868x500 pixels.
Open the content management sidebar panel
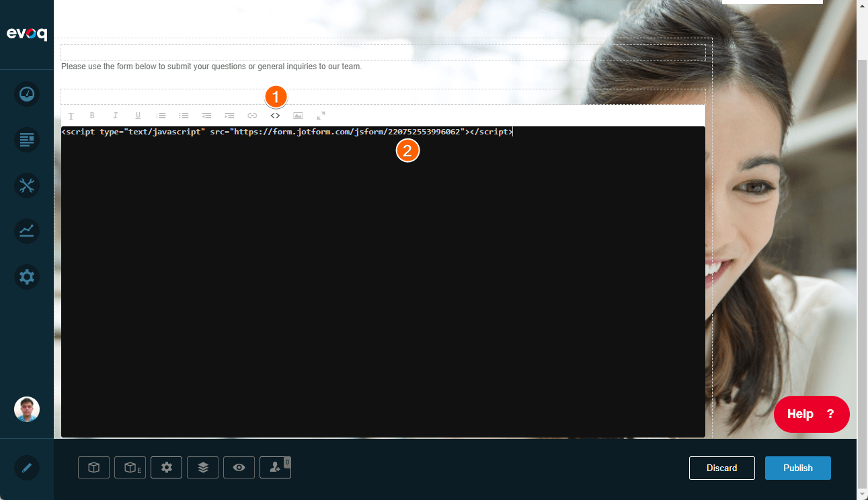26,140
